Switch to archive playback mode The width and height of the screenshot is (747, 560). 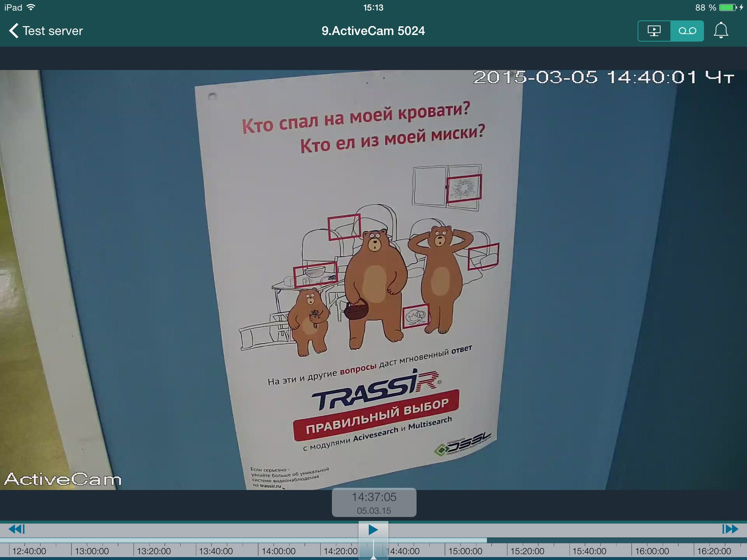point(687,31)
